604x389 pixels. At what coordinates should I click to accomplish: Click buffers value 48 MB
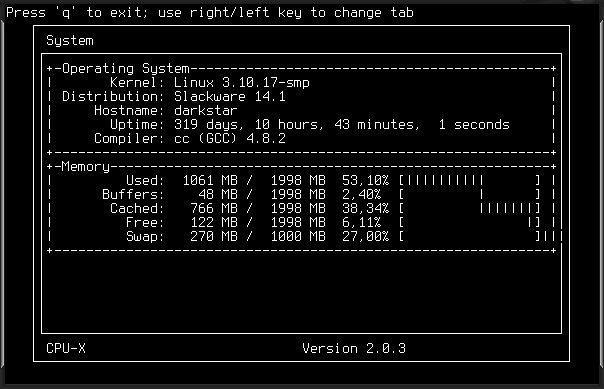coord(218,194)
